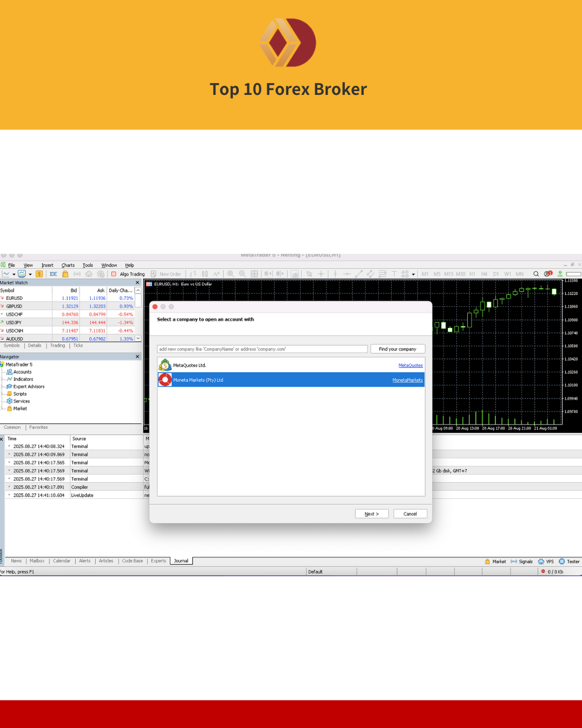582x728 pixels.
Task: Select the text label tool
Action: pyautogui.click(x=394, y=274)
